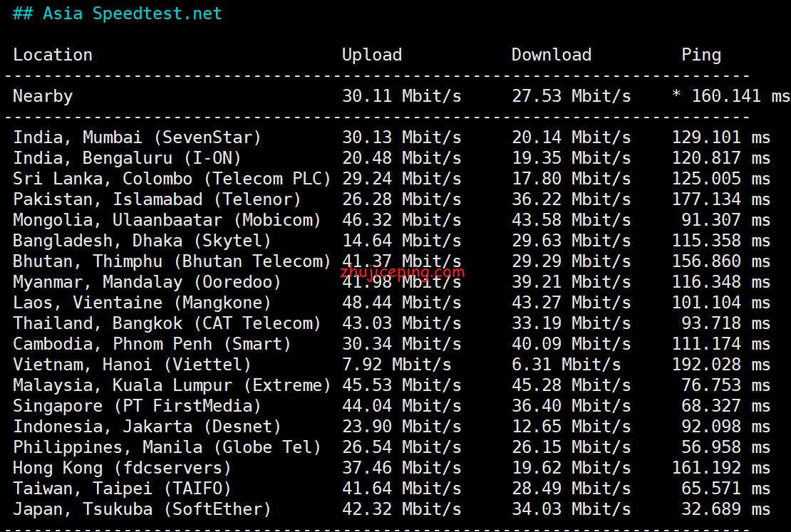Select the 48.44 Mbit/s Laos upload value
Viewport: 791px width, 532px height.
tap(401, 303)
